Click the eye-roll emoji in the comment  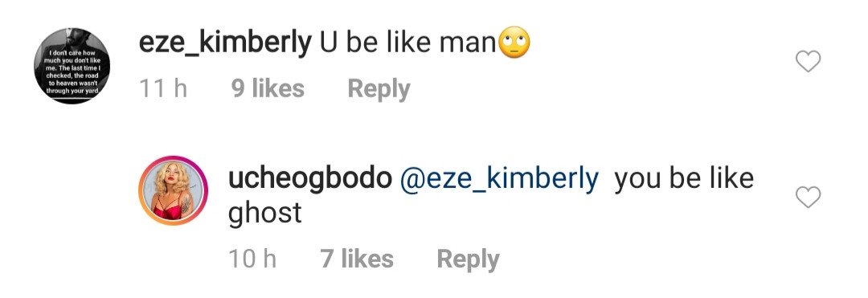[x=514, y=43]
